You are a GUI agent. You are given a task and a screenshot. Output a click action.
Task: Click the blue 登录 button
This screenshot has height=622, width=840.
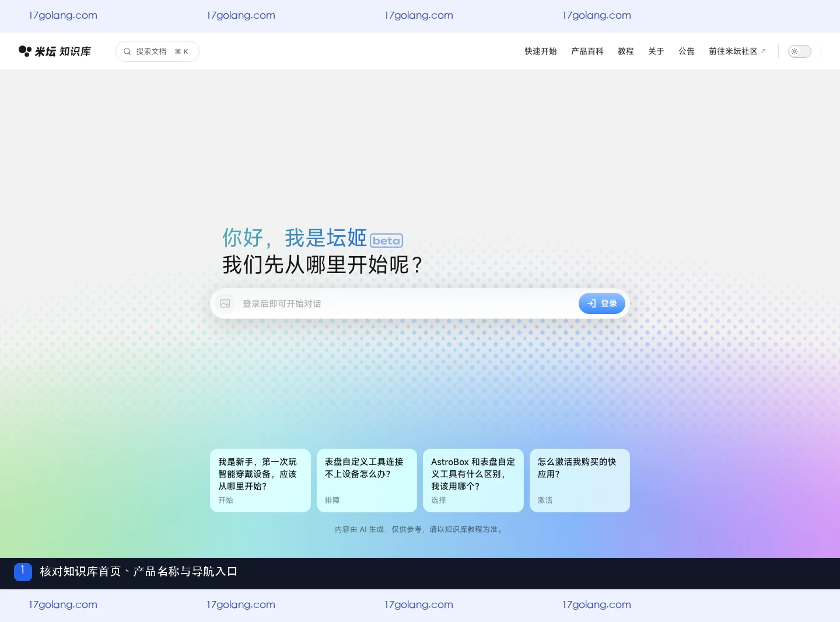[602, 303]
